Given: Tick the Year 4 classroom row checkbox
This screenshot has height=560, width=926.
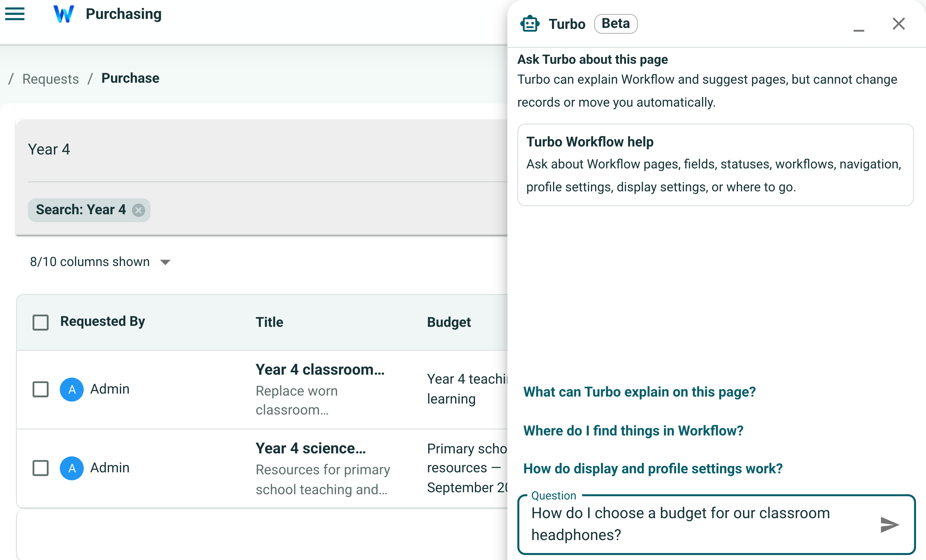Looking at the screenshot, I should pos(41,389).
